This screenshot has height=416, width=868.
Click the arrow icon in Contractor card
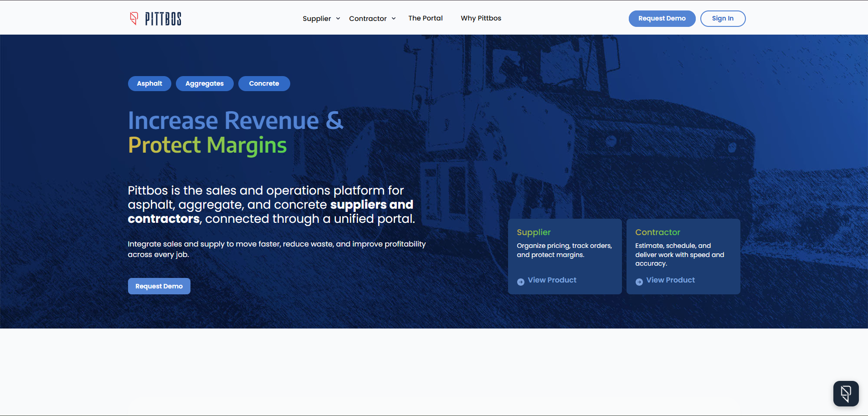click(639, 282)
